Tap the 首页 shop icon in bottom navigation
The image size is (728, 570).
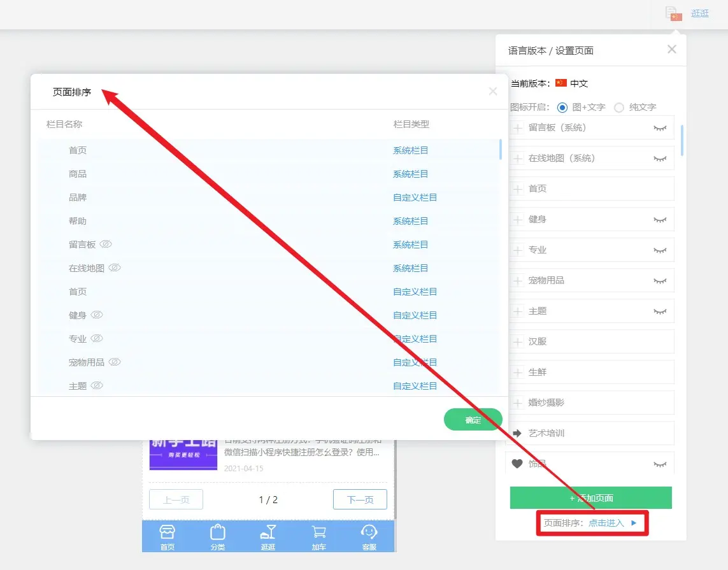167,532
